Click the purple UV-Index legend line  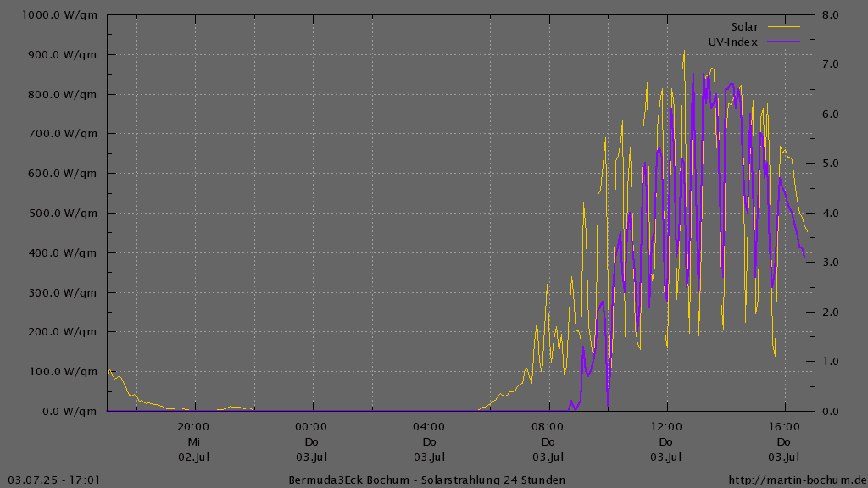pyautogui.click(x=783, y=42)
